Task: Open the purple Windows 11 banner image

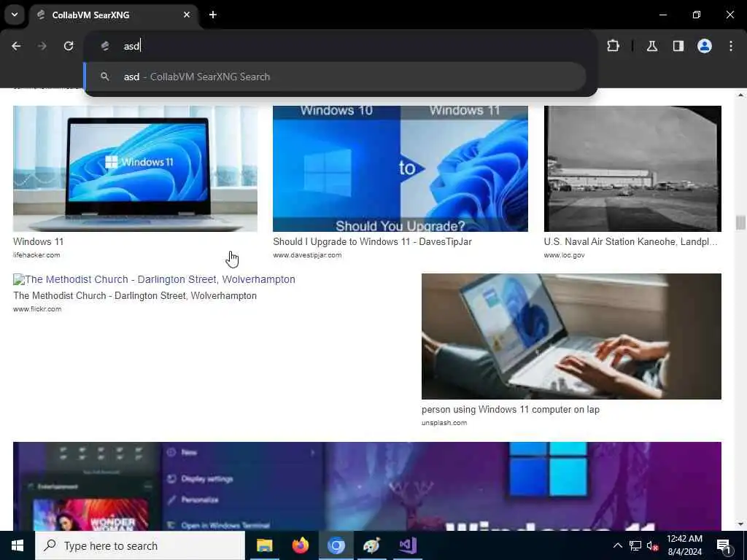Action: coord(368,486)
